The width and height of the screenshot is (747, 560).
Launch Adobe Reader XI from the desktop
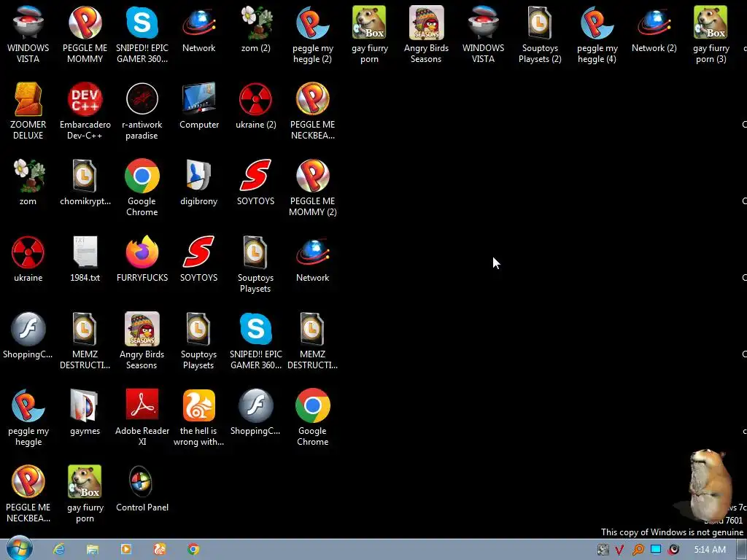pyautogui.click(x=142, y=418)
